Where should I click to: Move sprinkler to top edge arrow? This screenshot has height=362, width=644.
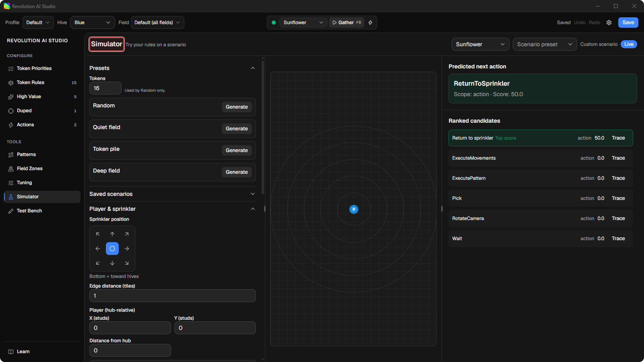coord(112,234)
